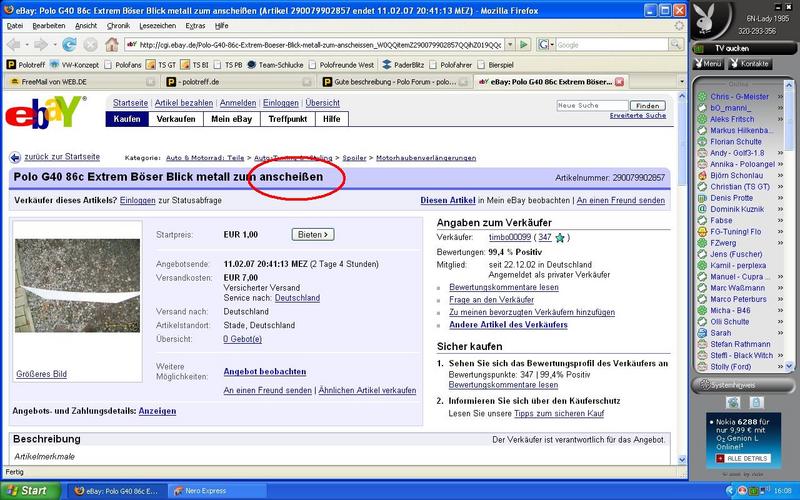
Task: Select the Mein eBay navigation tab
Action: (232, 119)
